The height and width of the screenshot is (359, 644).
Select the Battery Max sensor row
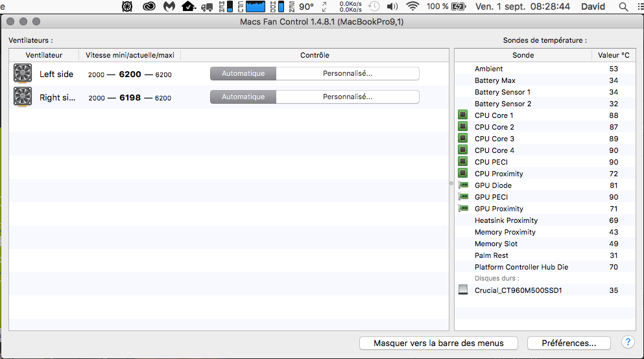tap(545, 80)
